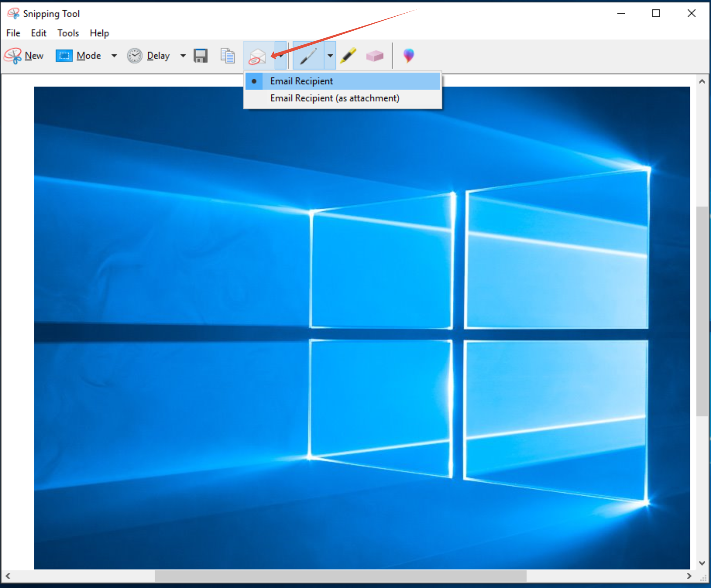
Task: Start a new snip with New button
Action: pyautogui.click(x=24, y=56)
